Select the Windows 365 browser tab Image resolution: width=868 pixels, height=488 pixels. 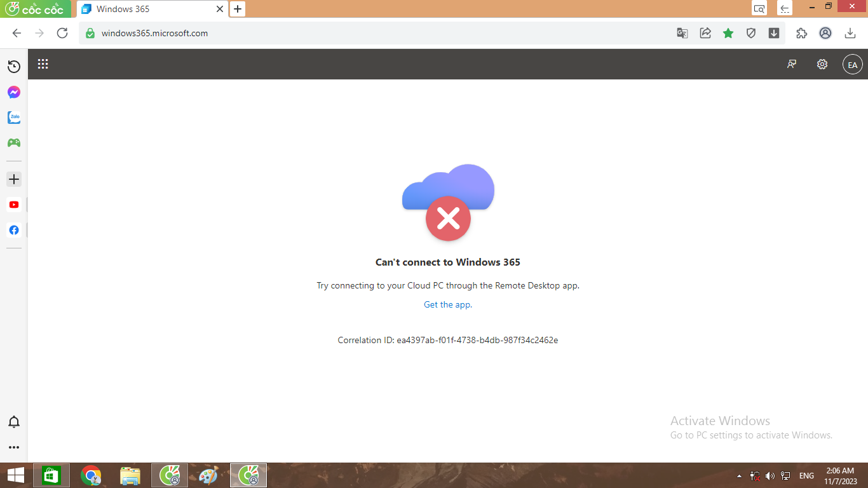tap(152, 9)
